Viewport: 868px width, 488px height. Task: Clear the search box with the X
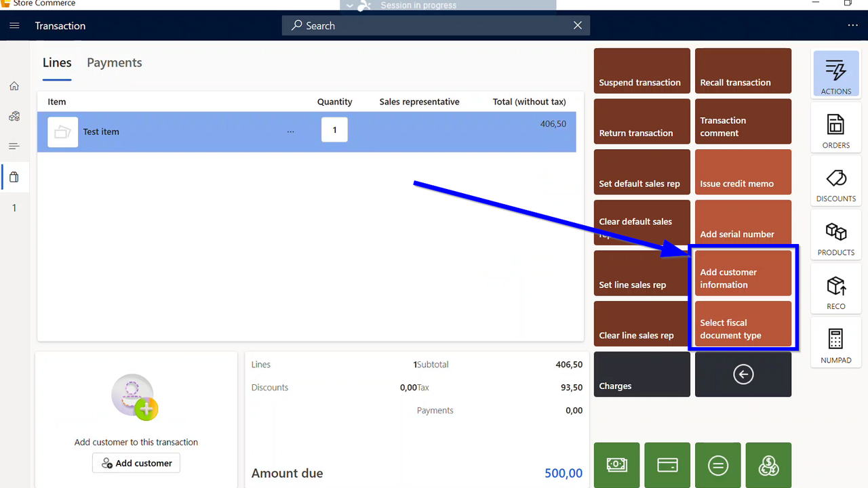578,26
